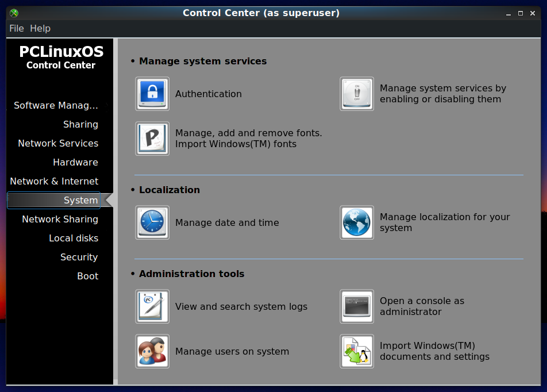Select Software Management in sidebar

point(56,105)
